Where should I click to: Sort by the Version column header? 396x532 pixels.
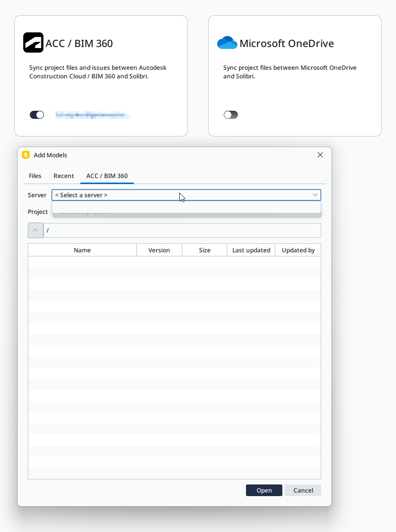159,250
